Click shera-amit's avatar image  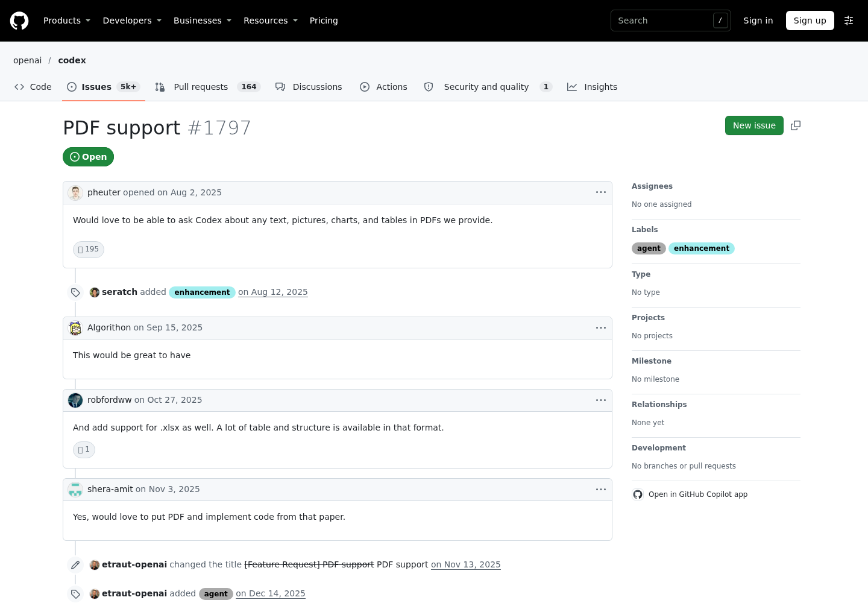tap(75, 490)
